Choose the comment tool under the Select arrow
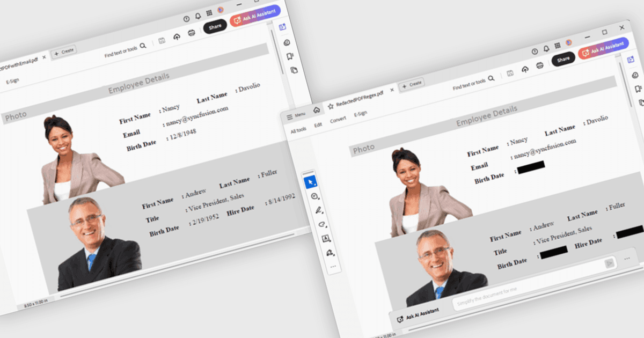 (314, 196)
